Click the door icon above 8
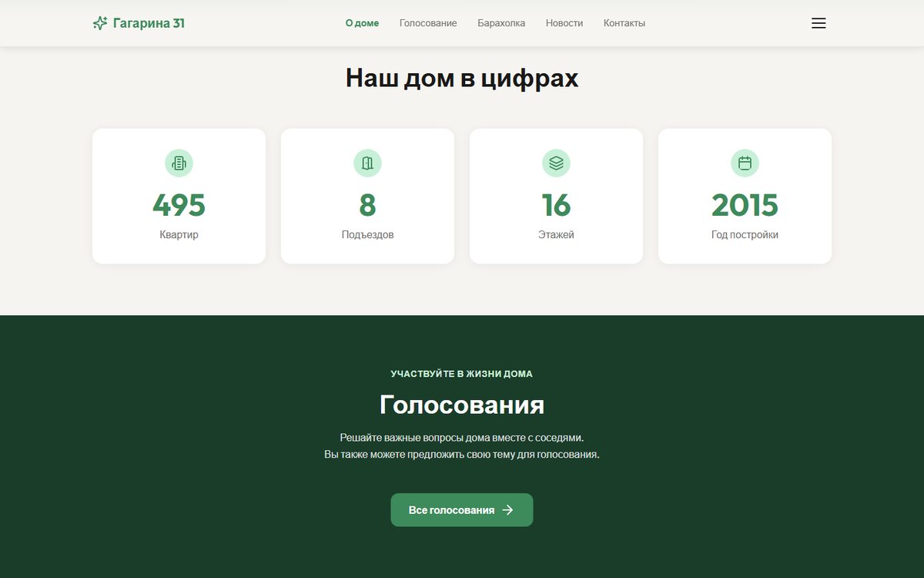The image size is (924, 578). [x=367, y=163]
